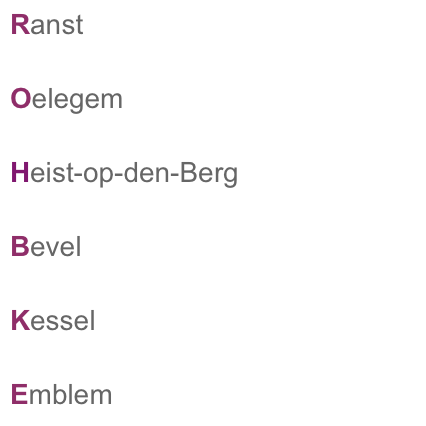Click the purple O initial of Oelegem
This screenshot has height=426, width=426.
pyautogui.click(x=21, y=98)
